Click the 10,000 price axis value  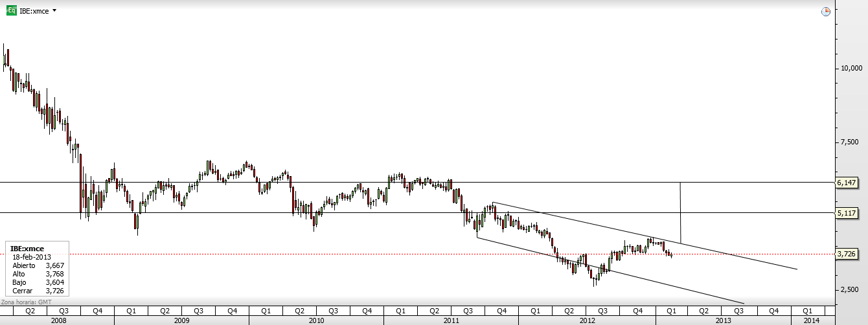[851, 68]
